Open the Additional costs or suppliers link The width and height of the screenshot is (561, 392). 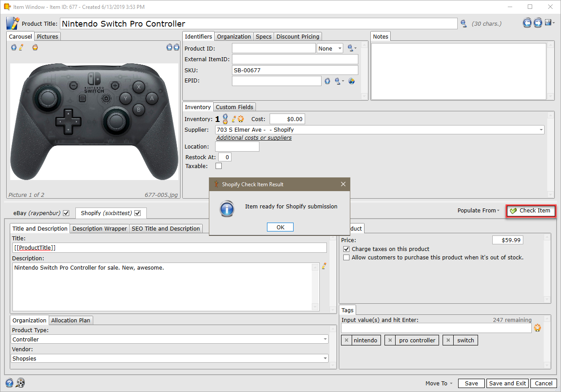pos(254,138)
